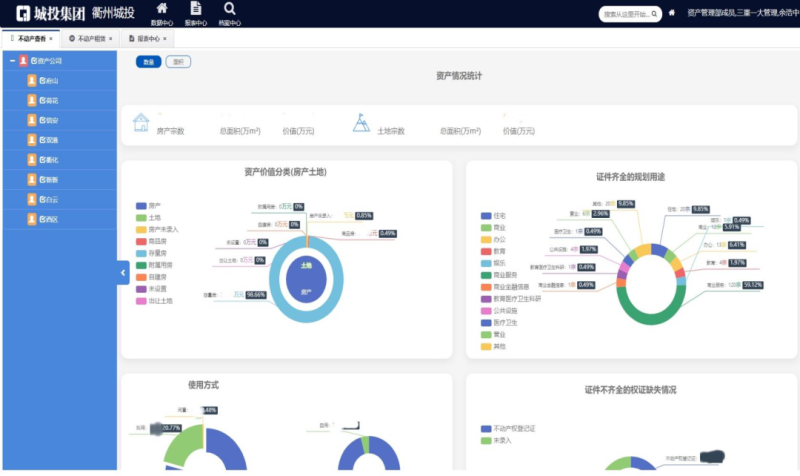
Task: Toggle 房产 legend swatch in asset chart
Action: [x=141, y=205]
